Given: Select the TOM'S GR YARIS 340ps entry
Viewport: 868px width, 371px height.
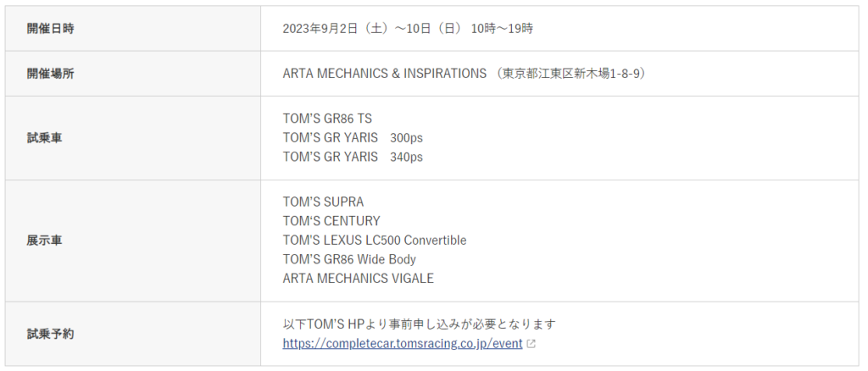Looking at the screenshot, I should (x=353, y=157).
